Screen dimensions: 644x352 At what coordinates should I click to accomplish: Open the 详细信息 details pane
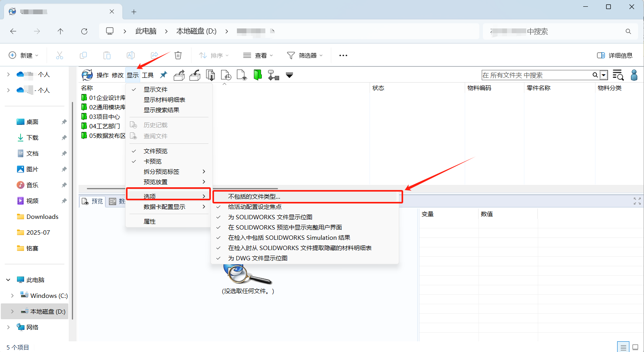615,55
